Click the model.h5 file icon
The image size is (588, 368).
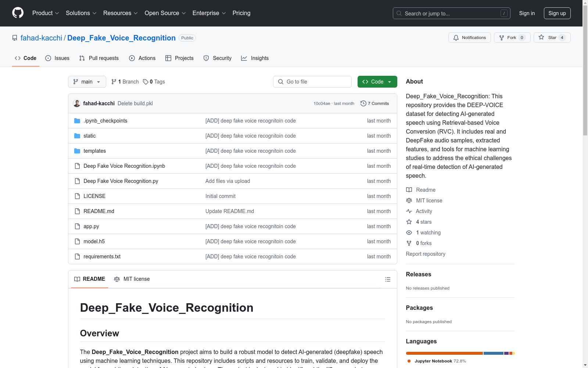click(x=77, y=241)
